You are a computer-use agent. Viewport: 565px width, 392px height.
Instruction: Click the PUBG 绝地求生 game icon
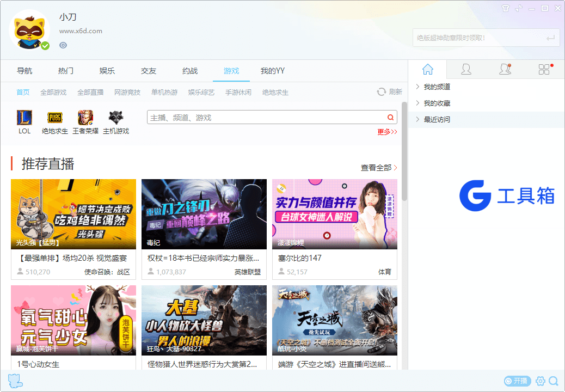click(55, 118)
